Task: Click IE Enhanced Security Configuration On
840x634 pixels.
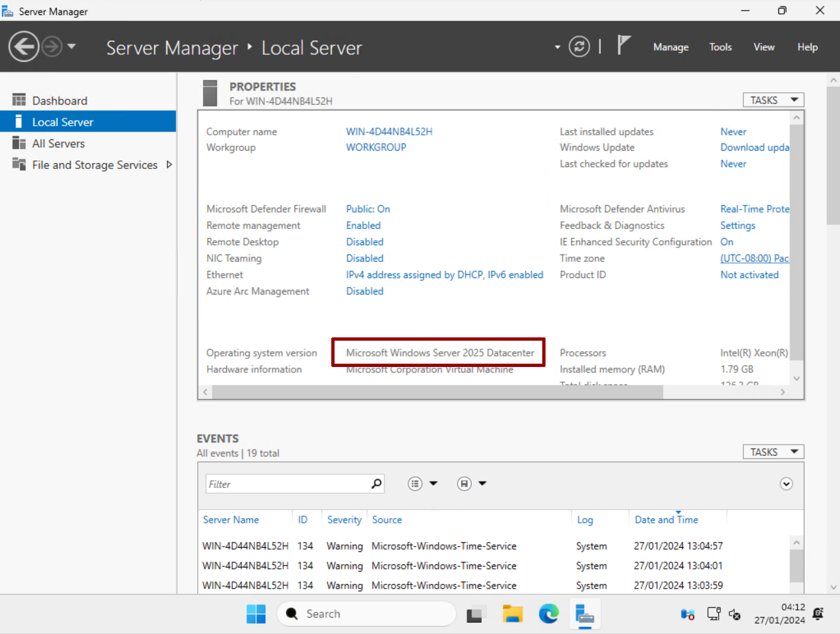Action: pos(727,242)
